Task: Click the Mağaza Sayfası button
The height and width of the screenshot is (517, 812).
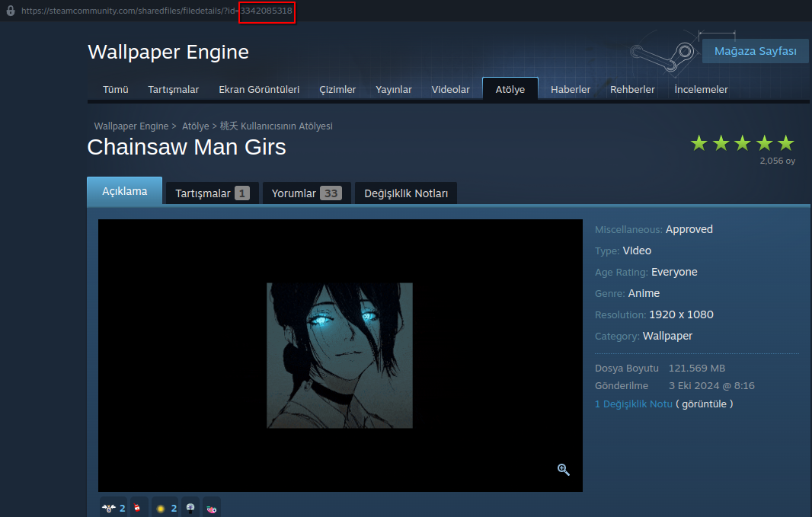Action: pos(755,51)
